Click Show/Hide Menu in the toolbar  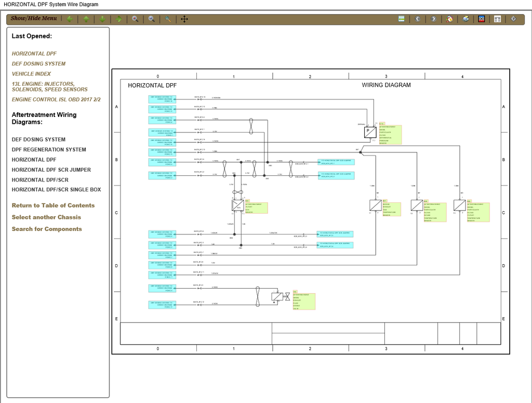tap(34, 19)
